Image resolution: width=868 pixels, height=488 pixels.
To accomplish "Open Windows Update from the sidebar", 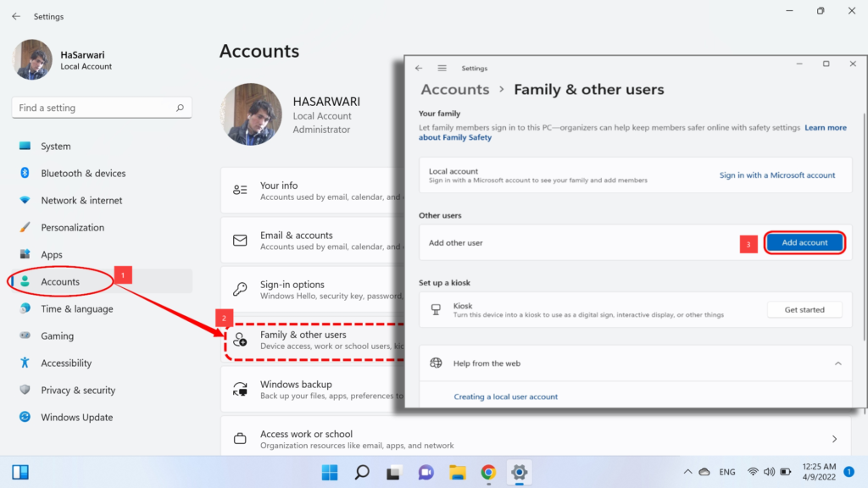I will [x=76, y=417].
